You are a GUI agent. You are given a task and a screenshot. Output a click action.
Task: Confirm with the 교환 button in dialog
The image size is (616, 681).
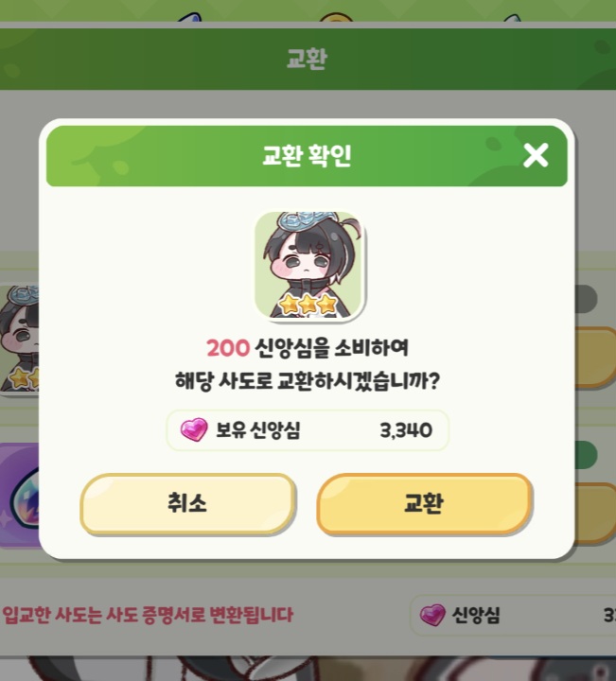(425, 504)
